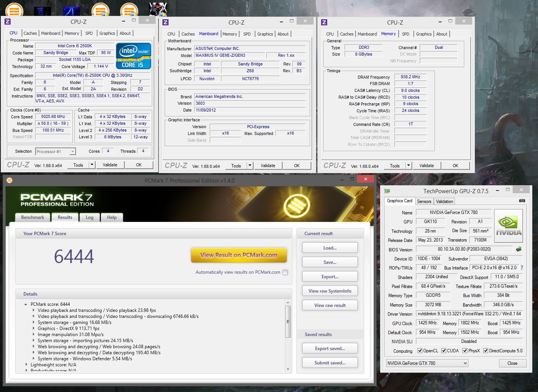Click the BIOS Version field 80.10.3A.00.80
538x392 pixels.
pyautogui.click(x=465, y=249)
